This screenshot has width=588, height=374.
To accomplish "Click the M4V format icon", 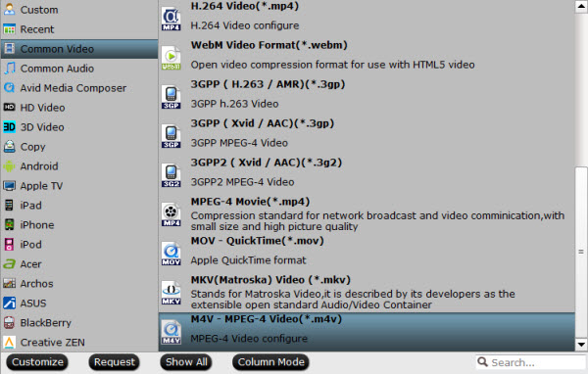I will point(171,332).
